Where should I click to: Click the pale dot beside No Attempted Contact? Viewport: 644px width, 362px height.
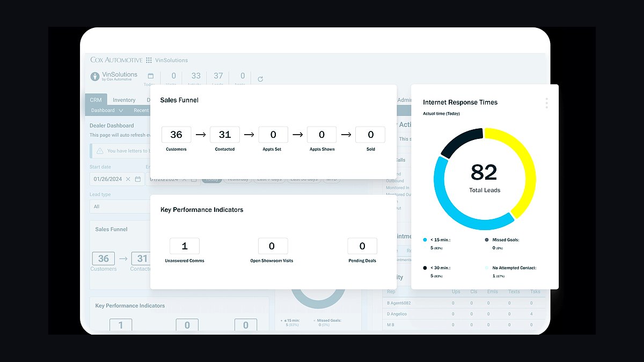coord(487,268)
